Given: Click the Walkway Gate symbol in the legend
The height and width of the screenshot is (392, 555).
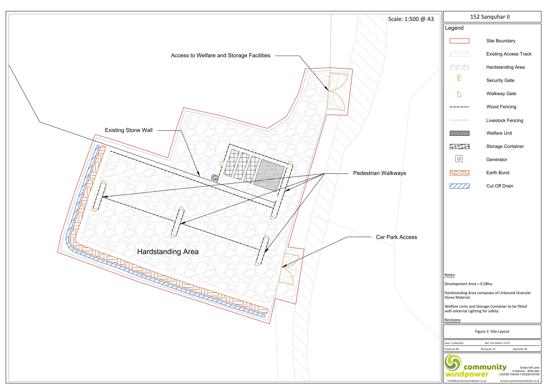Looking at the screenshot, I should tap(459, 94).
